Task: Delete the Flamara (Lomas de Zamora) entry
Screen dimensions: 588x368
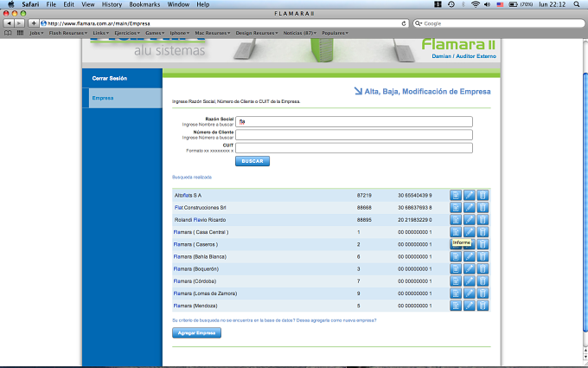Action: [483, 294]
